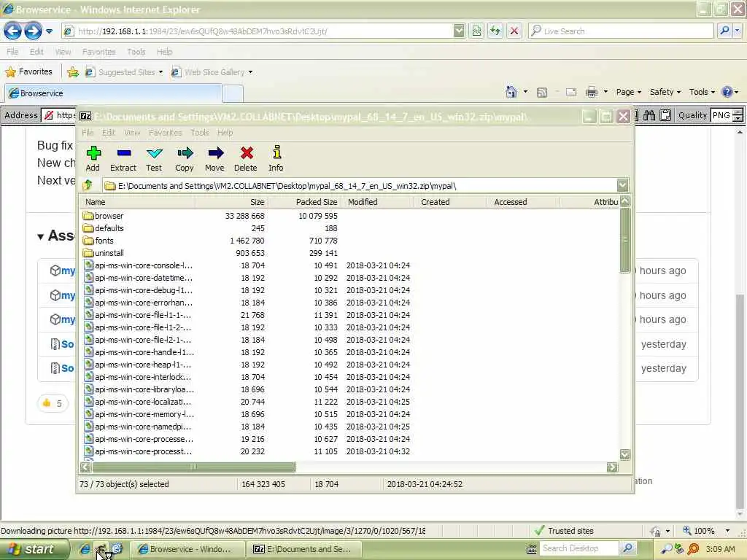Select the fonts folder
Screen dimensions: 747x560
coord(98,241)
